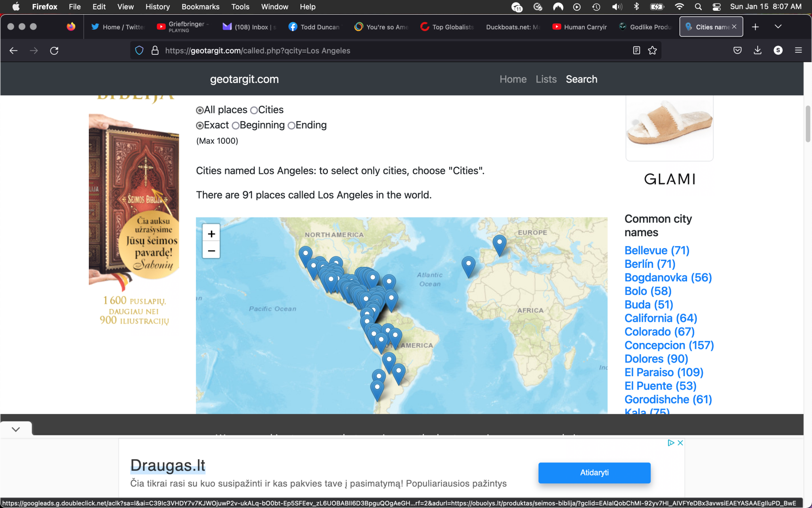Open the Gorodishche (61) link
Image resolution: width=812 pixels, height=508 pixels.
[x=668, y=399]
